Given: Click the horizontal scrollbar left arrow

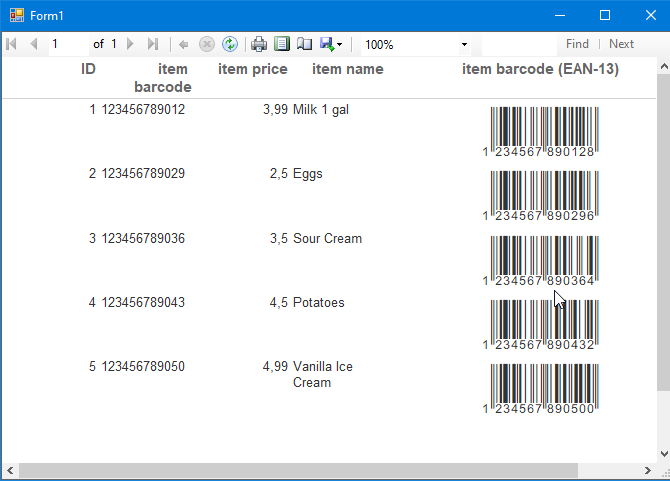Looking at the screenshot, I should click(x=10, y=470).
